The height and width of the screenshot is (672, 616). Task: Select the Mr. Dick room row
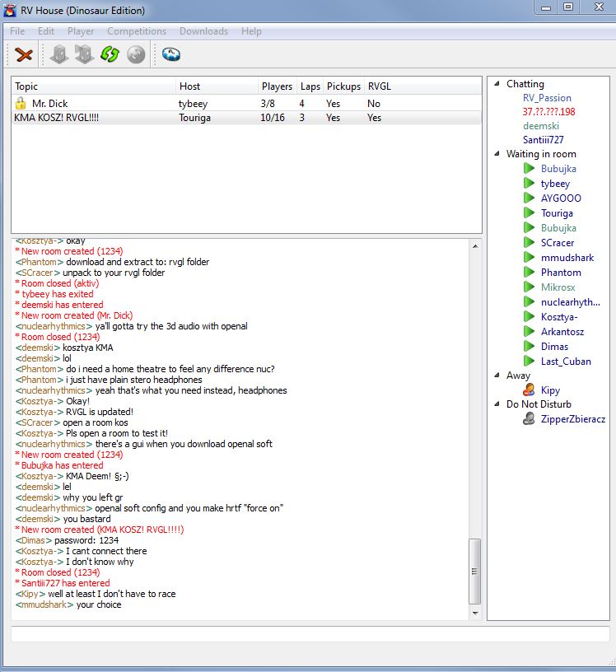[246, 103]
